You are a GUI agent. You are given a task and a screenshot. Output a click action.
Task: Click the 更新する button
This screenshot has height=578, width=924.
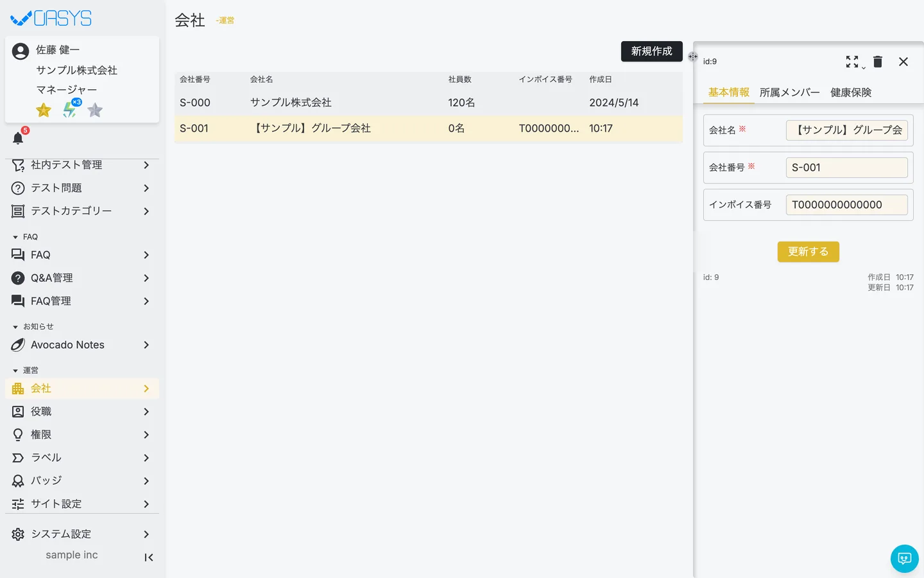[x=809, y=252]
